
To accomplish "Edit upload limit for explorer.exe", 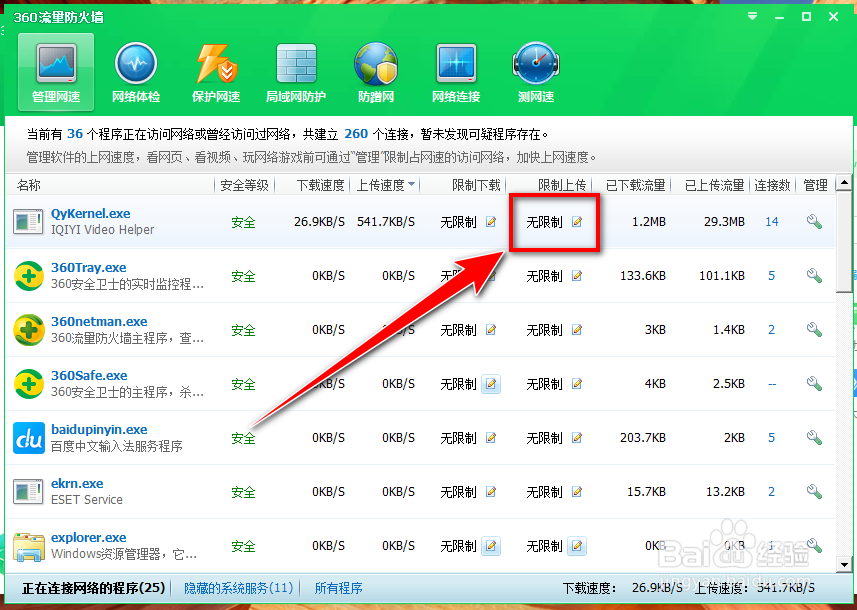I will tap(577, 546).
